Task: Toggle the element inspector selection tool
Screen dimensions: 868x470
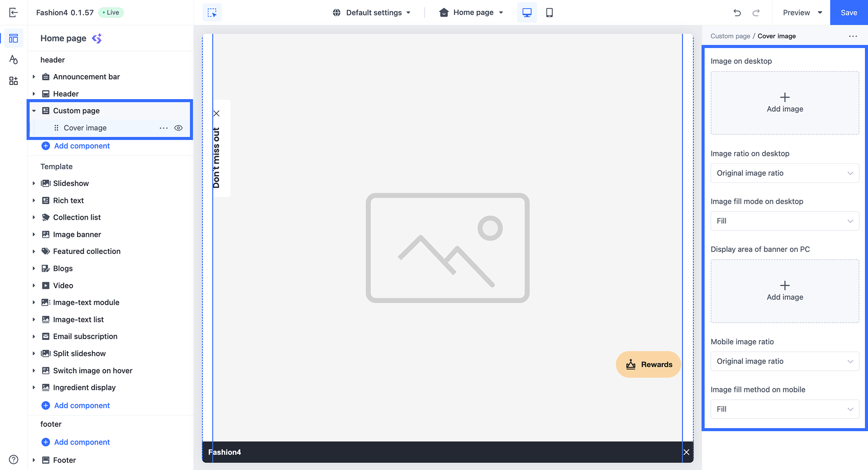Action: 212,12
